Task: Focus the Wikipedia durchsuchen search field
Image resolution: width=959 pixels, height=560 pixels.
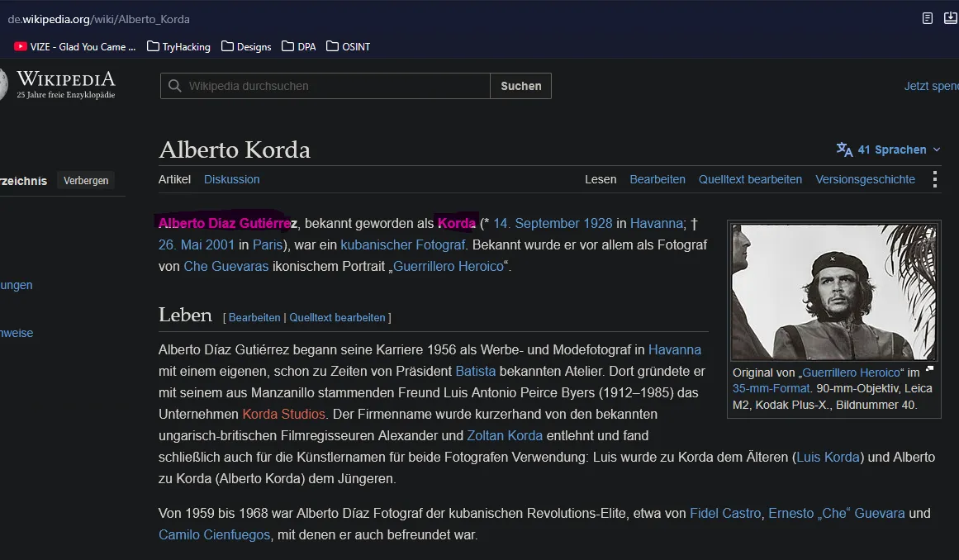Action: click(325, 86)
